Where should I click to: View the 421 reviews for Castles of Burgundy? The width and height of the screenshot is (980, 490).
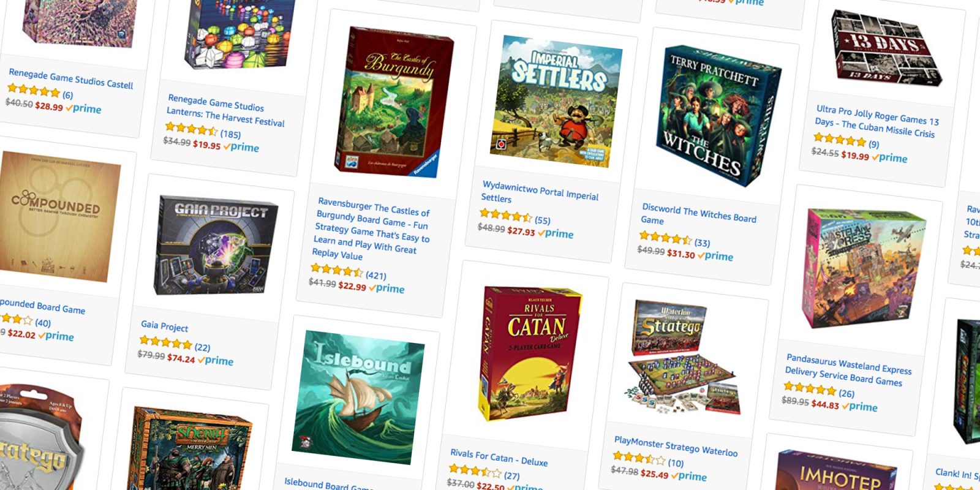(x=376, y=275)
